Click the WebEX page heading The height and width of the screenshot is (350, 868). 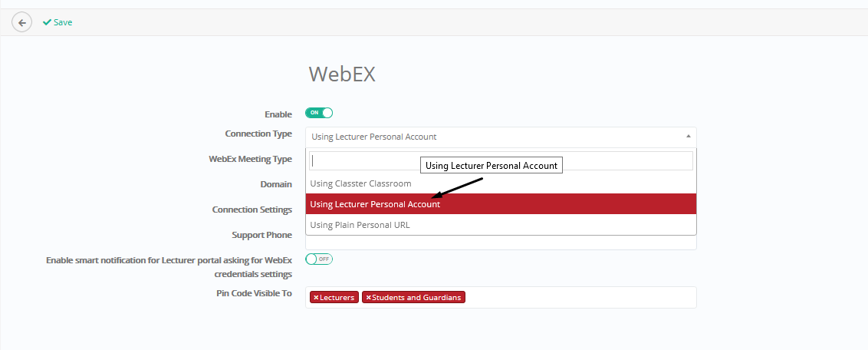[x=342, y=74]
